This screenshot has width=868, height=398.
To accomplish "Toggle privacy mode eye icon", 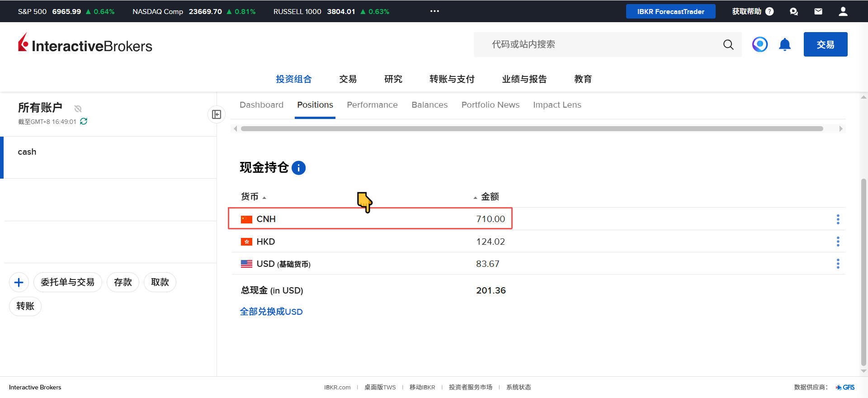I will pos(78,109).
